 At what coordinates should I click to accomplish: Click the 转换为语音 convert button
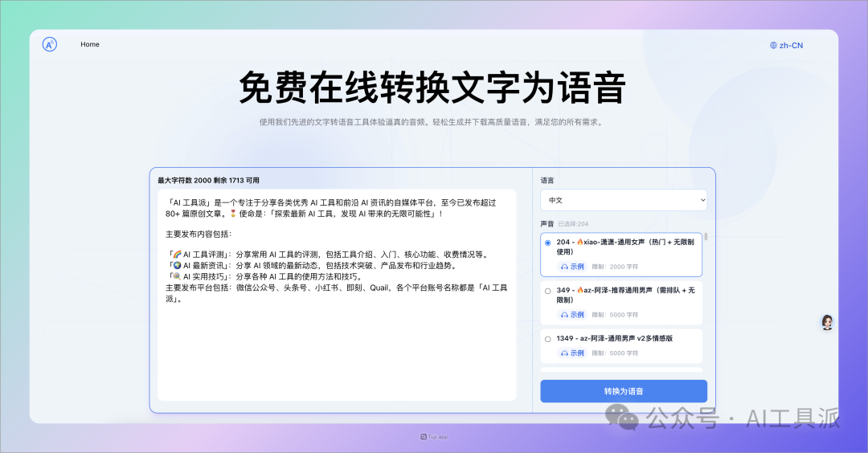pyautogui.click(x=624, y=391)
